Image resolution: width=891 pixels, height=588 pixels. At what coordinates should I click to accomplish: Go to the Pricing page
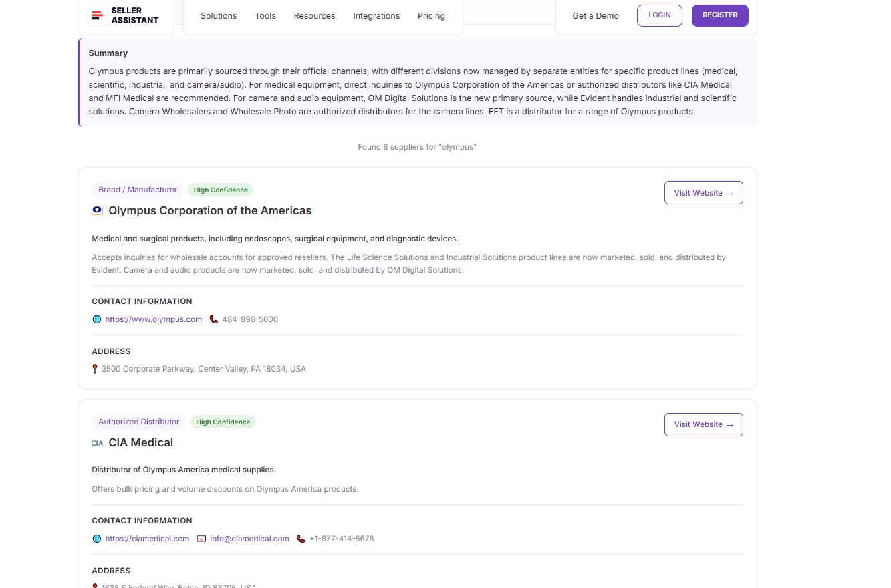(x=431, y=16)
